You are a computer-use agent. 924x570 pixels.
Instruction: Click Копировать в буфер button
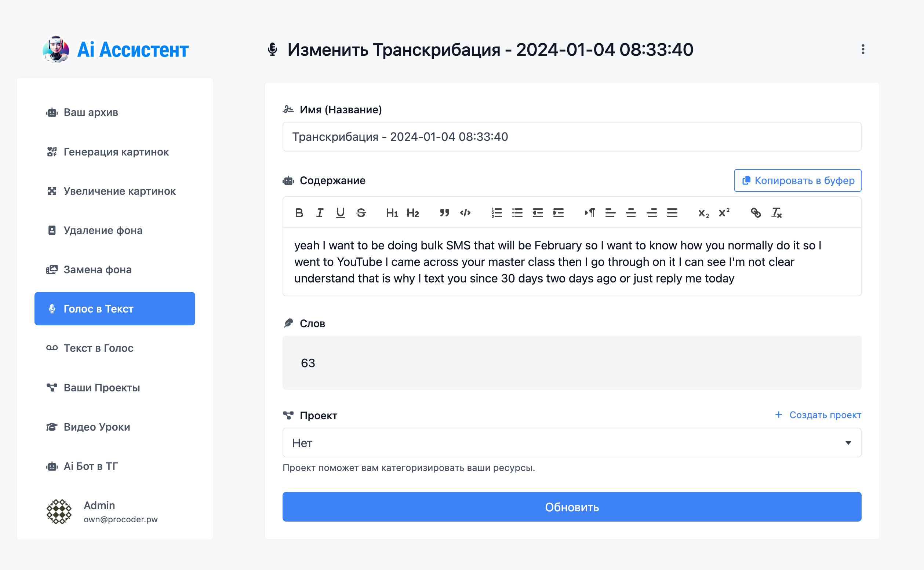click(x=798, y=180)
